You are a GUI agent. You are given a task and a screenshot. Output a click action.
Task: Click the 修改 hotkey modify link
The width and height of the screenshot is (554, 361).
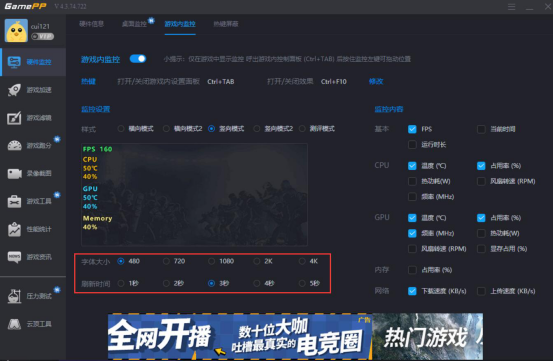point(376,82)
